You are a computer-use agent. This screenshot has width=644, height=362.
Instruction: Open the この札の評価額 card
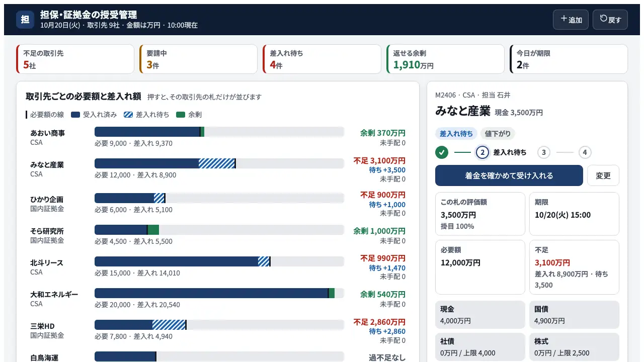pos(480,214)
